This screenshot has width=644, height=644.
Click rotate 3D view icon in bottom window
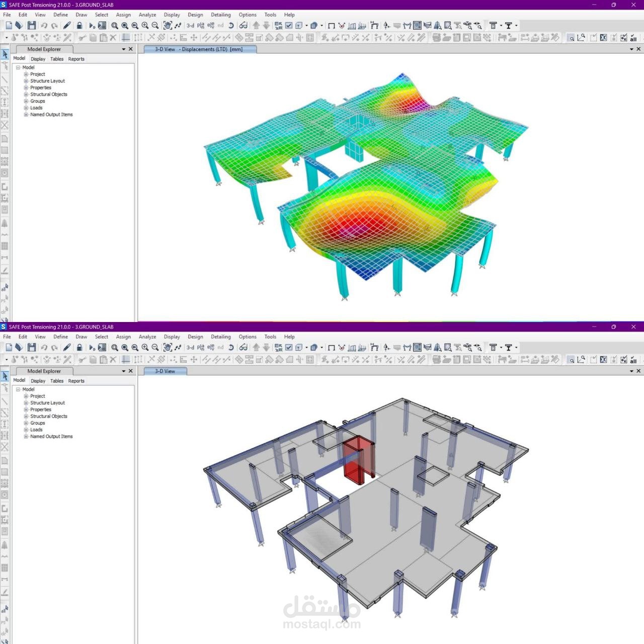231,347
